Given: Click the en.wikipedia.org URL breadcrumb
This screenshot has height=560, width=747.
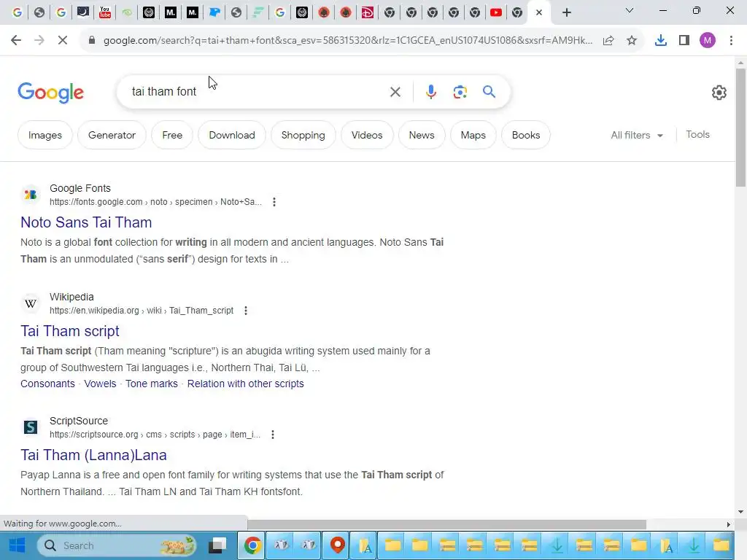Looking at the screenshot, I should pyautogui.click(x=142, y=311).
